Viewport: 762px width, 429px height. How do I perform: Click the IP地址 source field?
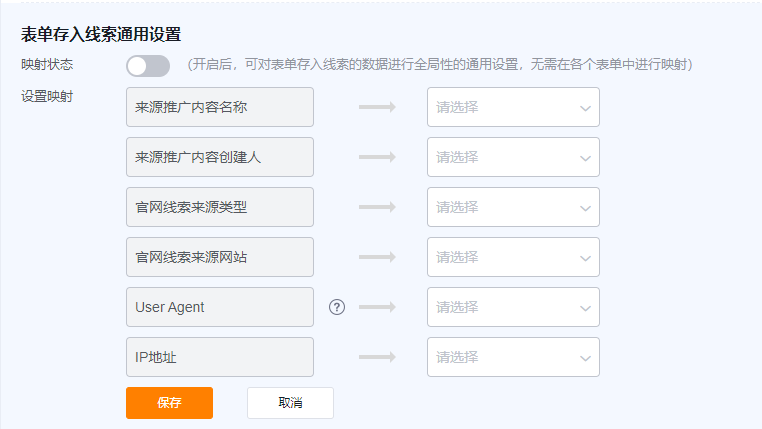[220, 357]
